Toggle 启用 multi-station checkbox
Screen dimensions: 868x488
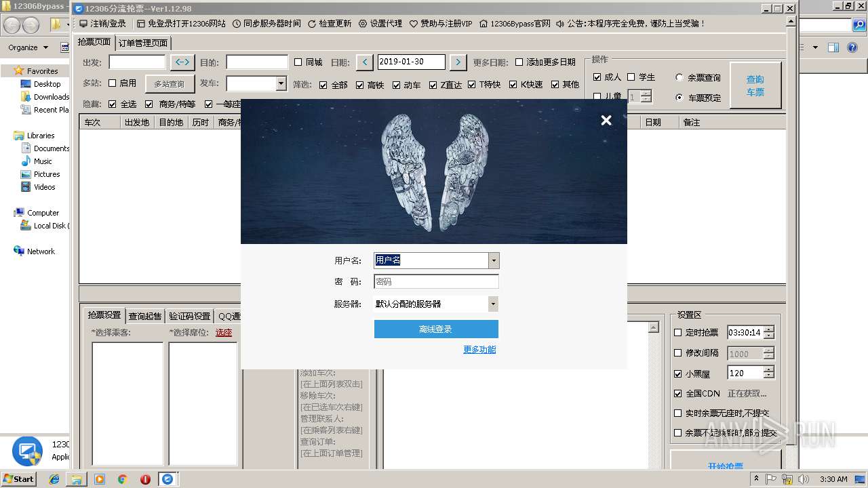point(123,83)
